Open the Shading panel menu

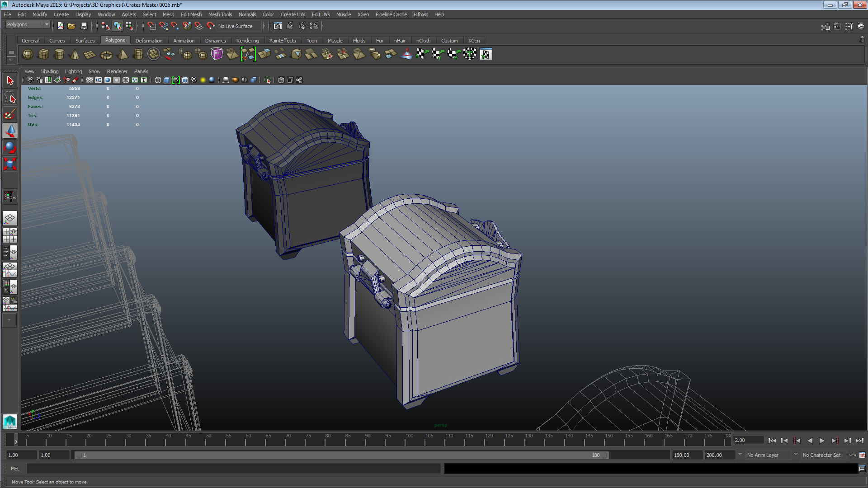coord(50,71)
